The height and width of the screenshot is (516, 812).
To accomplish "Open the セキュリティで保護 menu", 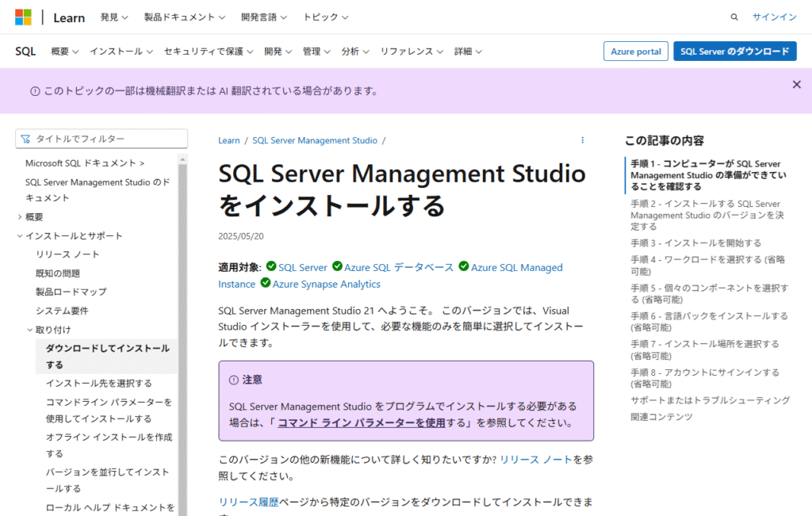I will pos(209,52).
